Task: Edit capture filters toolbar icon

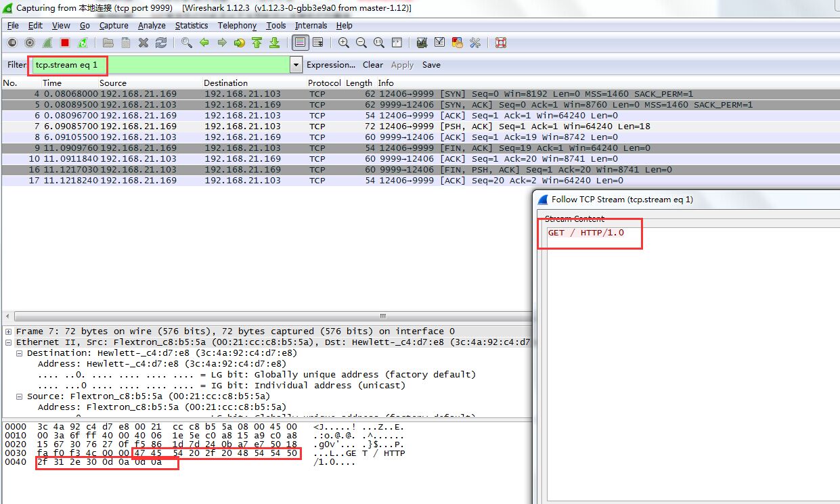Action: coord(422,43)
